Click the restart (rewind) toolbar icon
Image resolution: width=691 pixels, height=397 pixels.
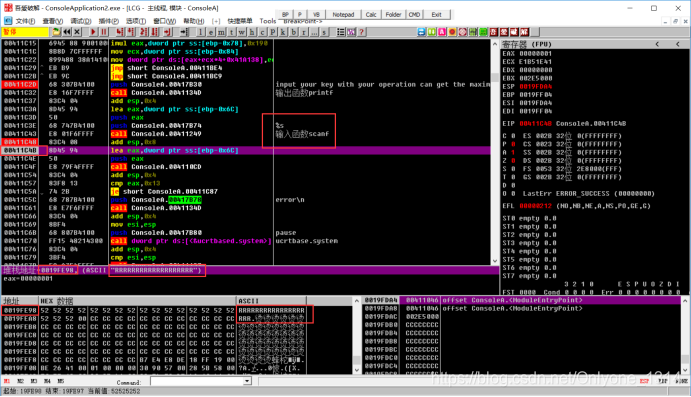(67, 32)
